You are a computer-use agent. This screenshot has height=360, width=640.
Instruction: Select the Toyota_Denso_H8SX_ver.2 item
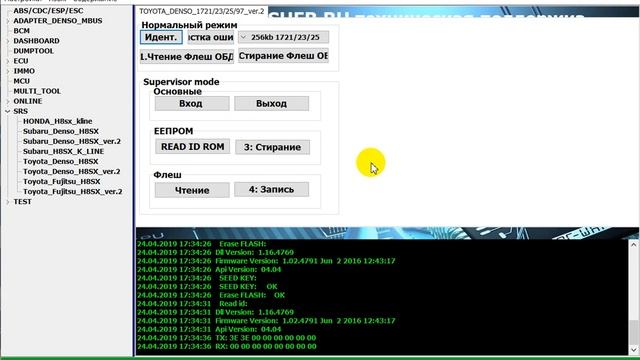pos(71,171)
